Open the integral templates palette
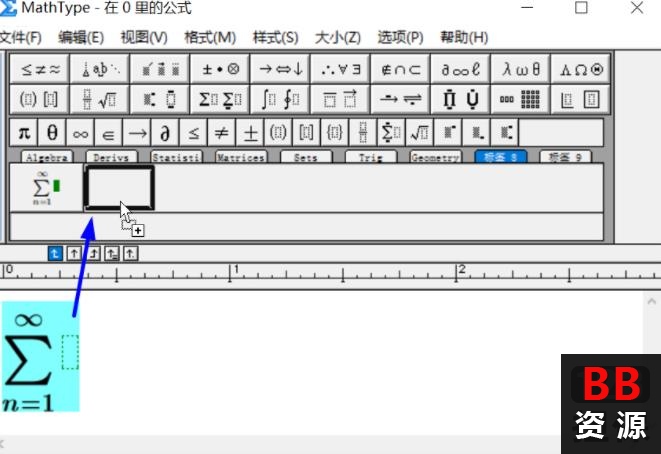661x454 pixels. tap(280, 99)
